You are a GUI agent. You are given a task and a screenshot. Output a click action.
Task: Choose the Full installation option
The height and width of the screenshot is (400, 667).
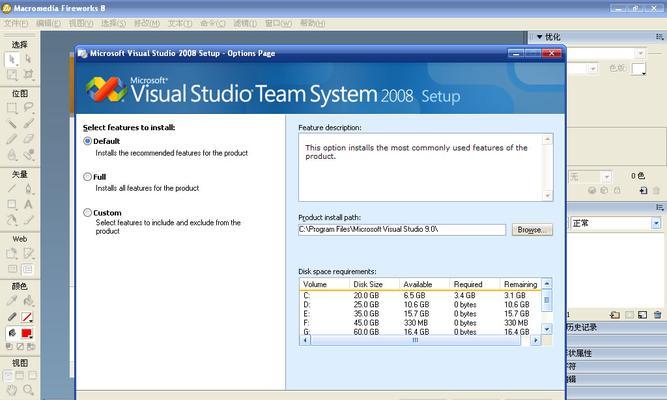[x=88, y=177]
